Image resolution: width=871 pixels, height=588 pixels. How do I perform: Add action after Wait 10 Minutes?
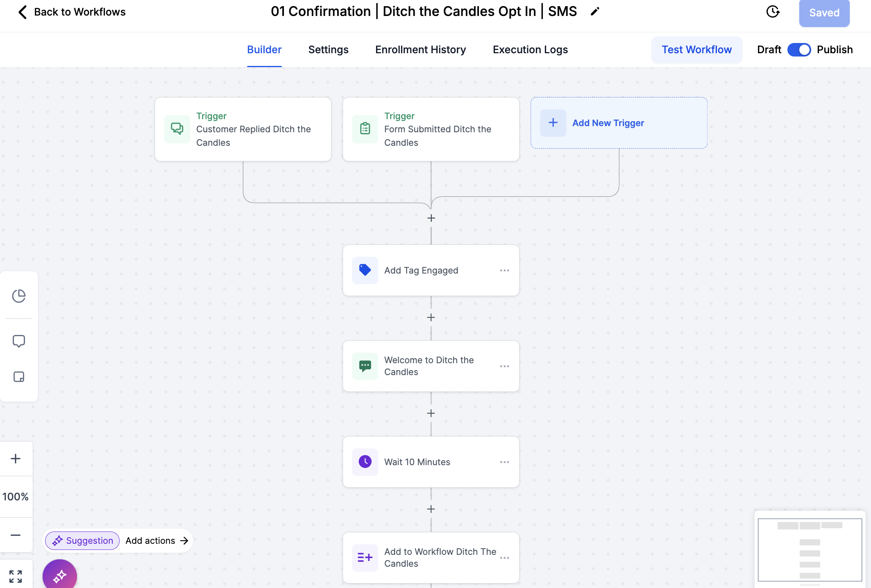pyautogui.click(x=431, y=509)
